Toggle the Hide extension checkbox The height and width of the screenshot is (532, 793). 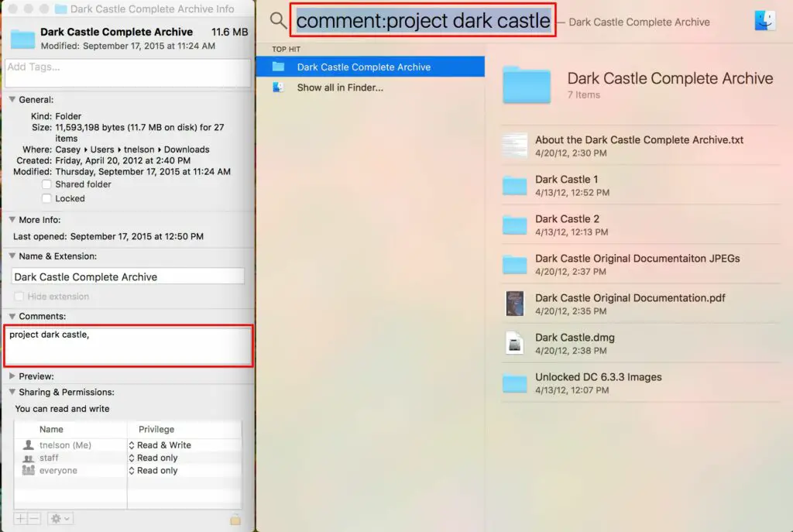pyautogui.click(x=19, y=297)
